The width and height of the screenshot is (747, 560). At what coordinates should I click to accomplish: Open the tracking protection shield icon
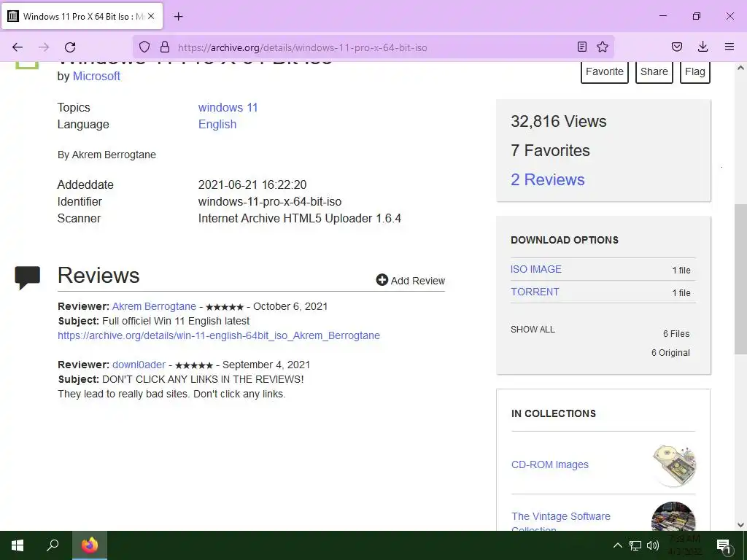[x=144, y=47]
